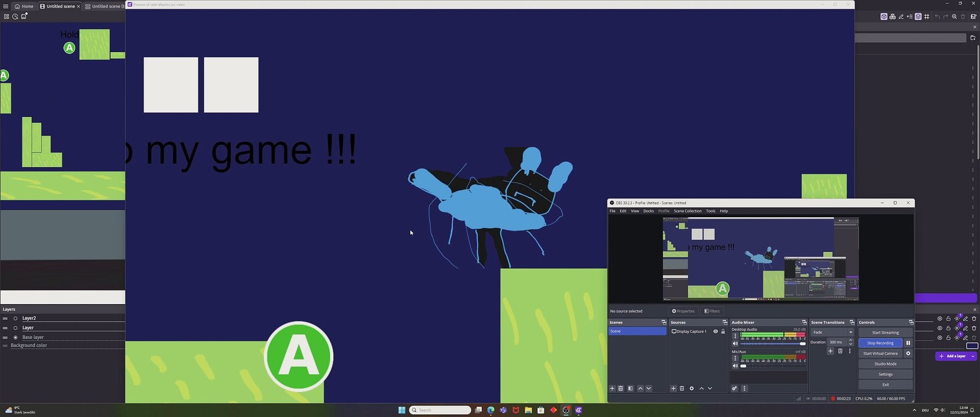Toggle the layers panel icon in GDevelop
The width and height of the screenshot is (980, 417).
coord(918,17)
